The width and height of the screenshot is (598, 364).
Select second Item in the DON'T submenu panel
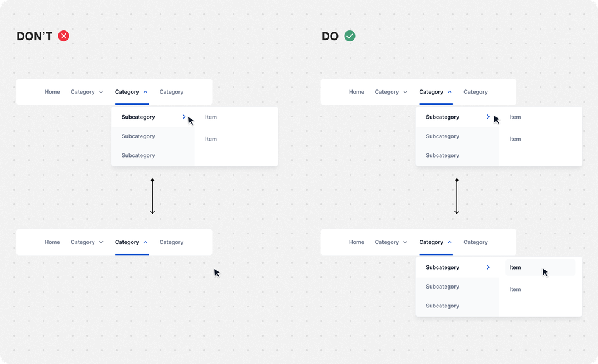[x=211, y=139]
